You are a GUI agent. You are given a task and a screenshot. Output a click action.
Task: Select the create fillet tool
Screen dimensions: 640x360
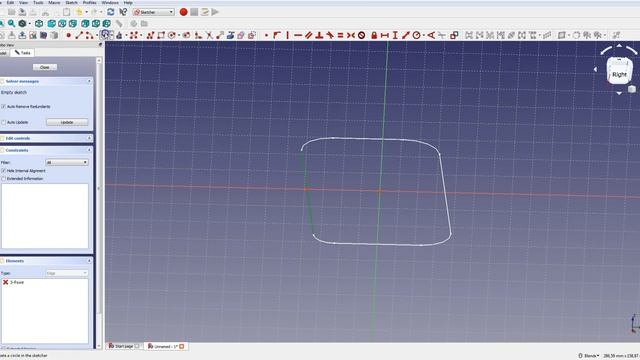pyautogui.click(x=198, y=36)
